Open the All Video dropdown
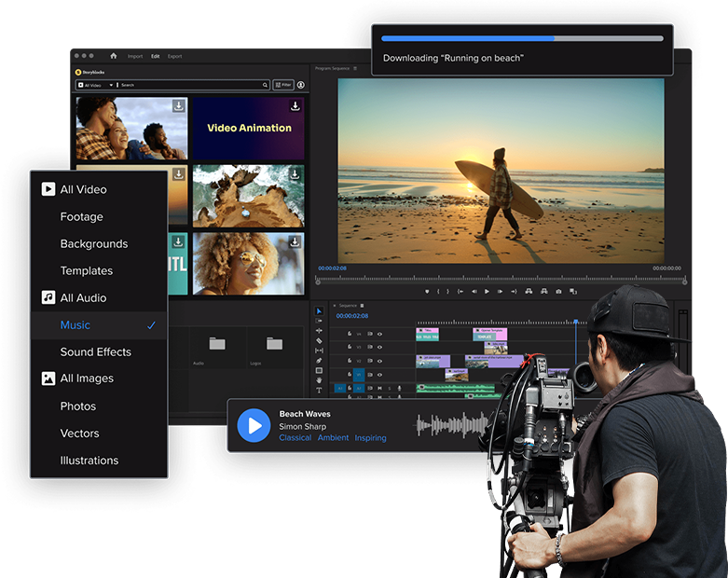 click(95, 85)
